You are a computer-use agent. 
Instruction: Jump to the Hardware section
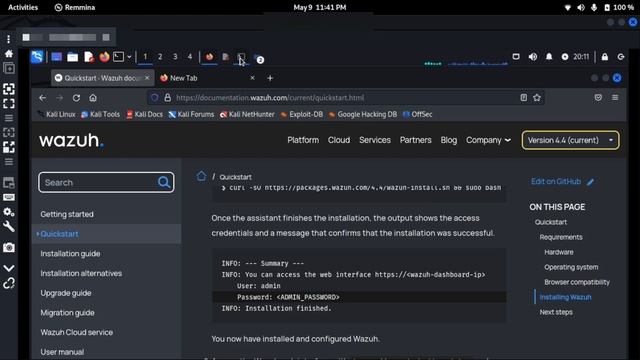click(x=558, y=252)
